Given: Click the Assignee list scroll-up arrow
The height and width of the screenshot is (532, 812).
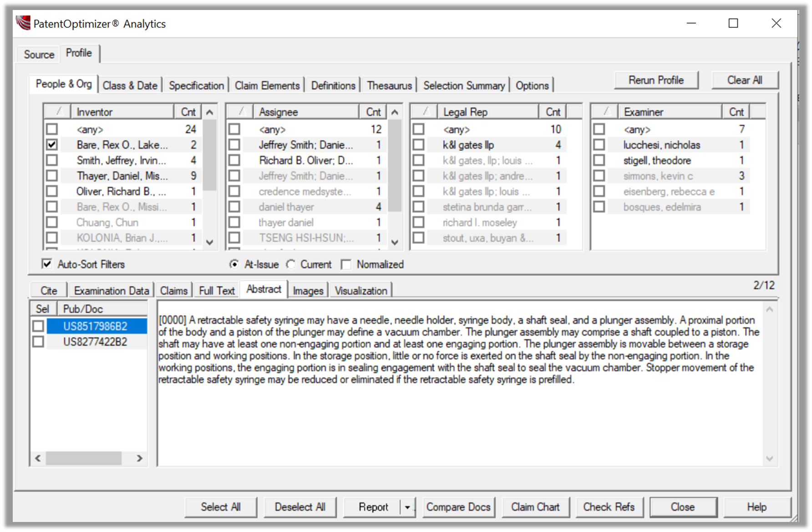Looking at the screenshot, I should tap(395, 112).
